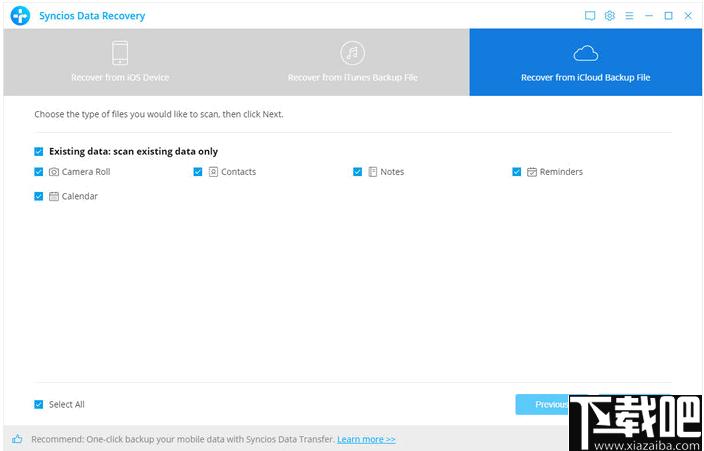Click the thumbs-up recommend icon

tap(17, 439)
